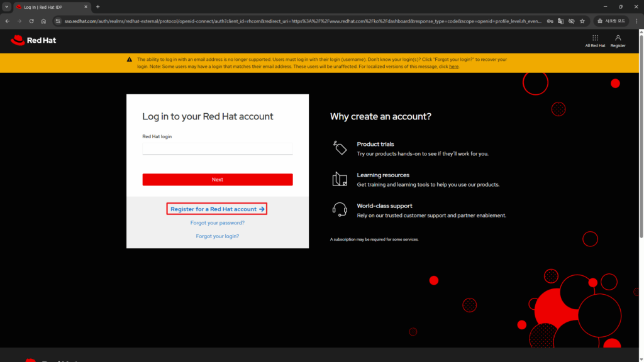
Task: Expand the tab search dropdown arrow
Action: click(x=6, y=7)
